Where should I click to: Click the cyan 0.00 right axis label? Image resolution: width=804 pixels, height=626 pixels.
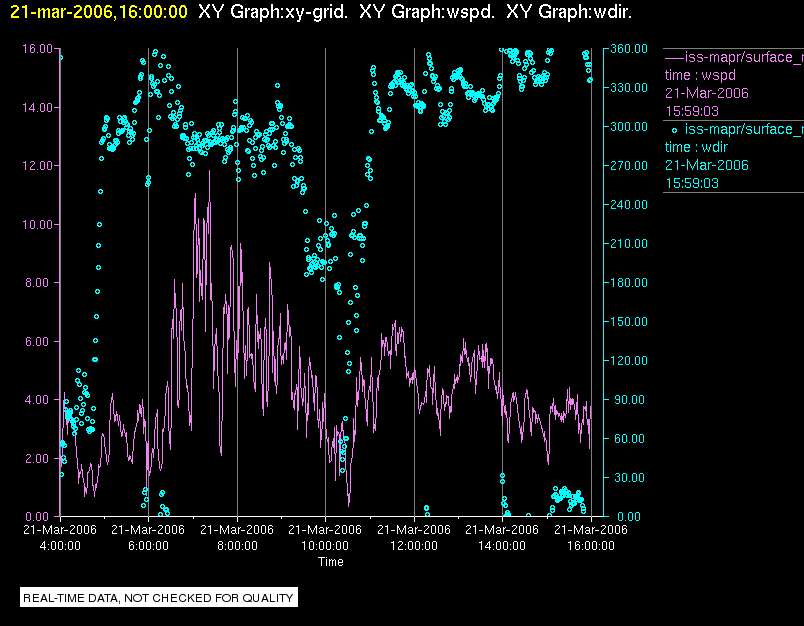tap(629, 516)
